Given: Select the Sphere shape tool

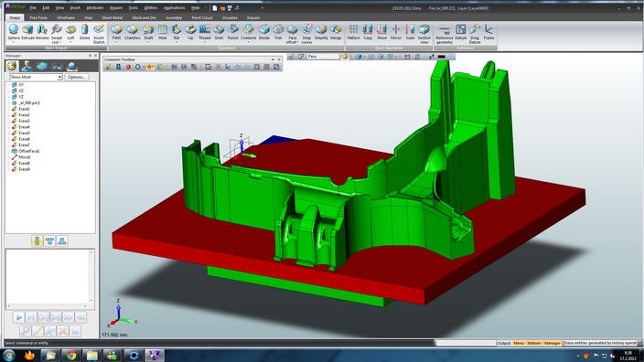Looking at the screenshot, I should (x=14, y=32).
